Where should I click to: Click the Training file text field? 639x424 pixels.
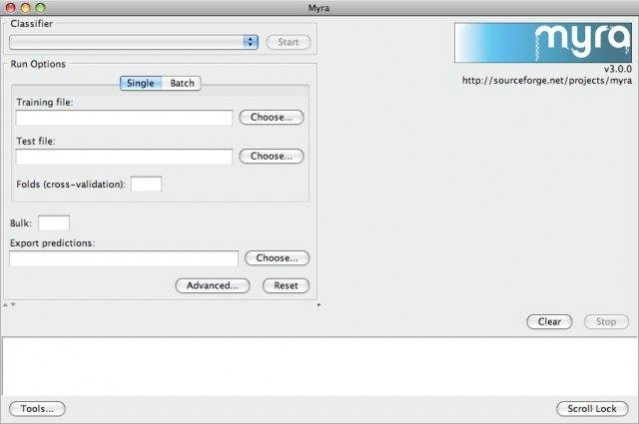pos(124,118)
